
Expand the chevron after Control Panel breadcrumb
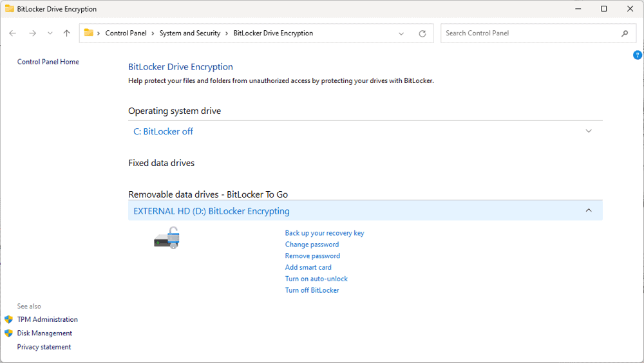153,33
